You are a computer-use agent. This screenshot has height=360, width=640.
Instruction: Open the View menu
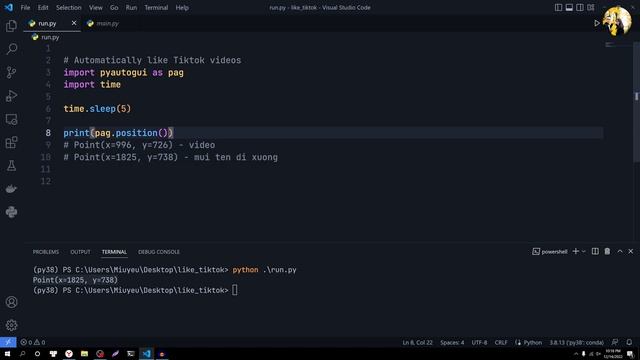(96, 7)
